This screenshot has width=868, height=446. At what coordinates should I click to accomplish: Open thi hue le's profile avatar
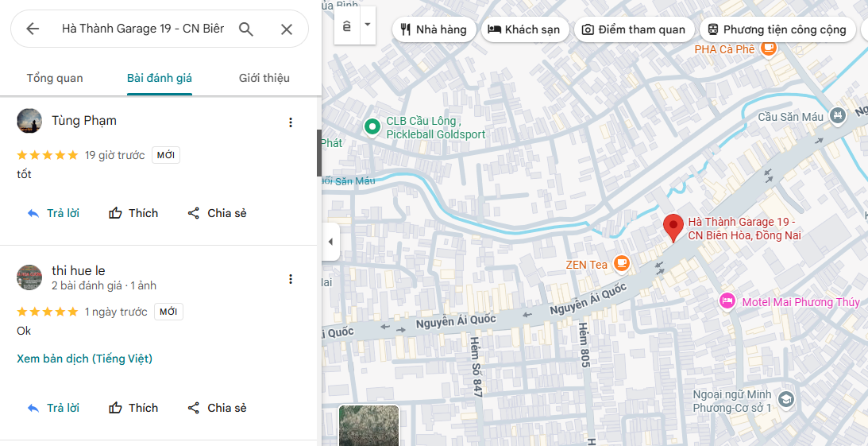coord(29,277)
